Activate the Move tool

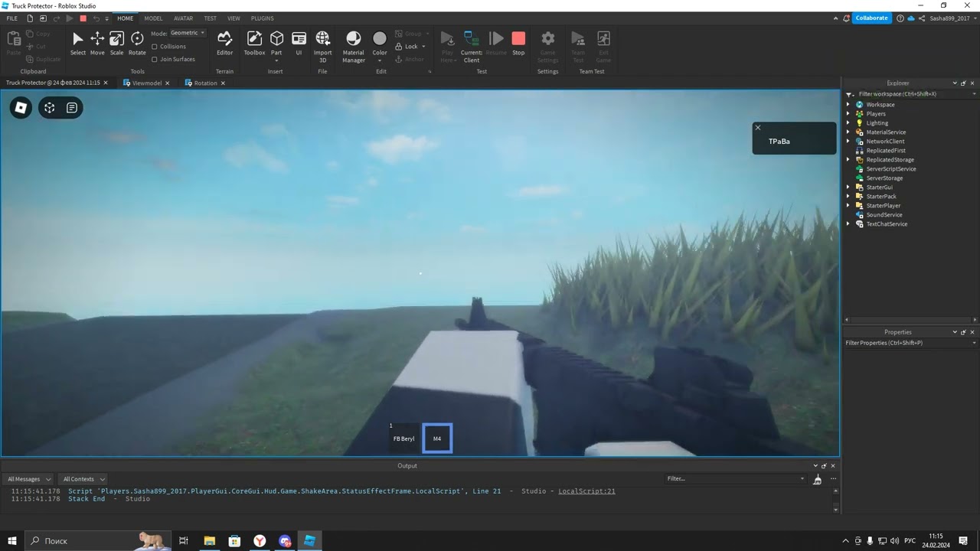tap(97, 44)
